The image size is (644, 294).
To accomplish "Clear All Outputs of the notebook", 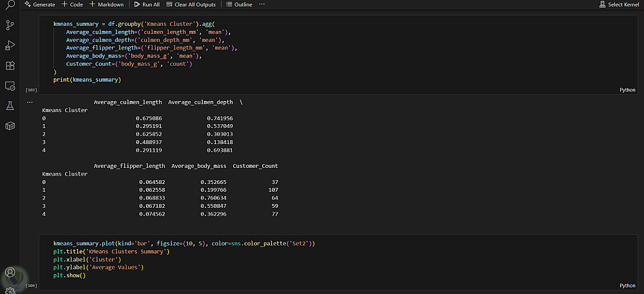I will (x=189, y=5).
